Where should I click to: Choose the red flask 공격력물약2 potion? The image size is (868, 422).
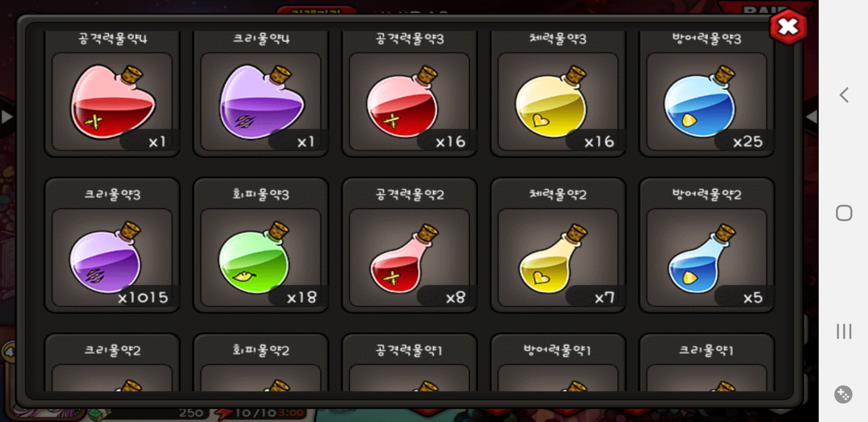tap(409, 257)
